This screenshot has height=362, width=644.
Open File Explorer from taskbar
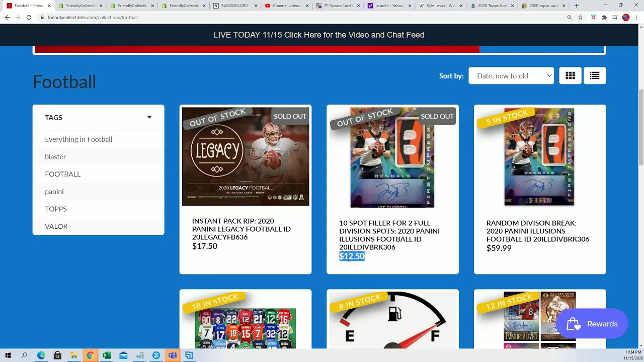pos(74,355)
